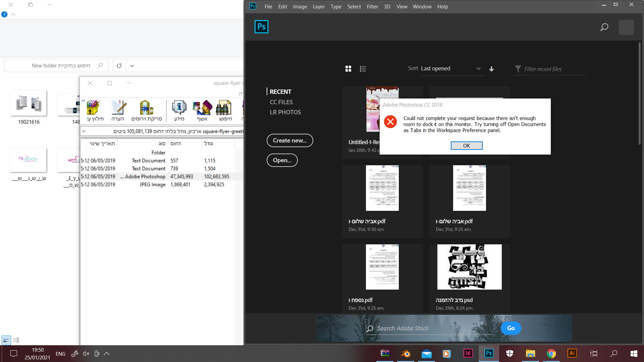Open InDesign from the taskbar
Image resolution: width=644 pixels, height=362 pixels.
click(x=468, y=353)
